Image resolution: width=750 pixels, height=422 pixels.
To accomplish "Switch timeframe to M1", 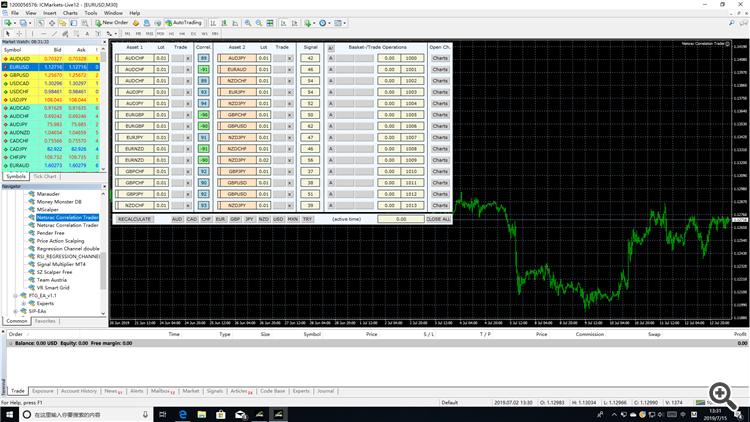I will [x=127, y=33].
